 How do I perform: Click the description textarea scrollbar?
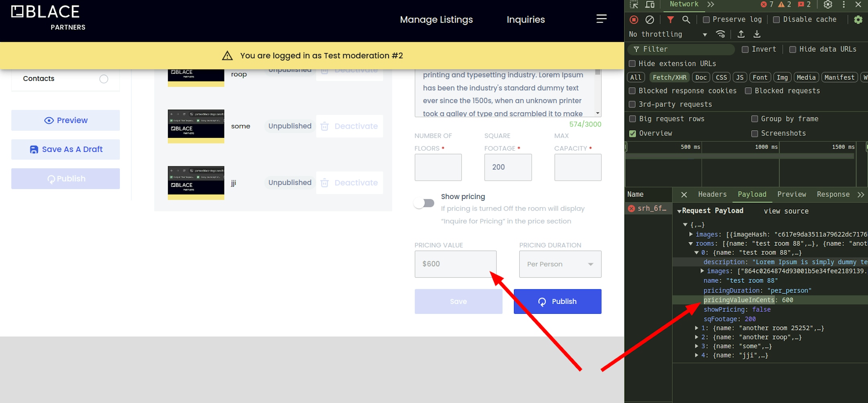point(598,92)
